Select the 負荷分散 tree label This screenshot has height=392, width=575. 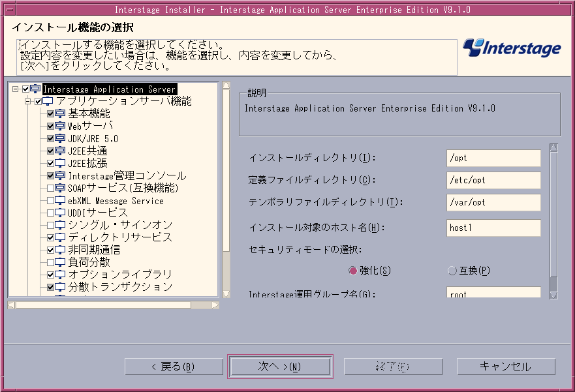click(89, 262)
